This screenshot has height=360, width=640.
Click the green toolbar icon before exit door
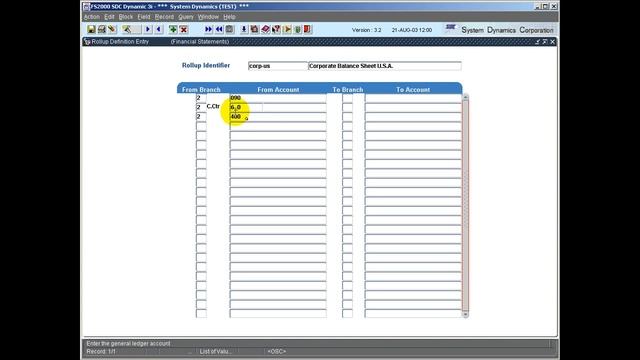pos(298,29)
